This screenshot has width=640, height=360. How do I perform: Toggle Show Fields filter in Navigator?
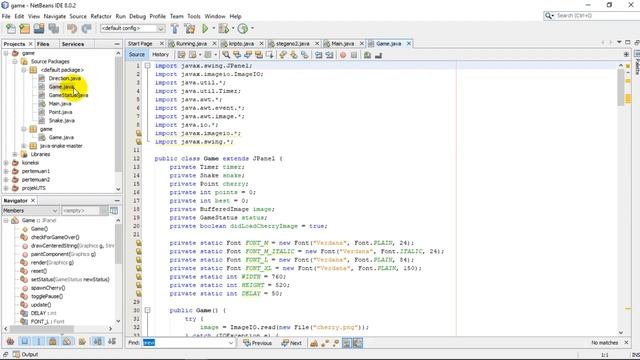(25, 341)
